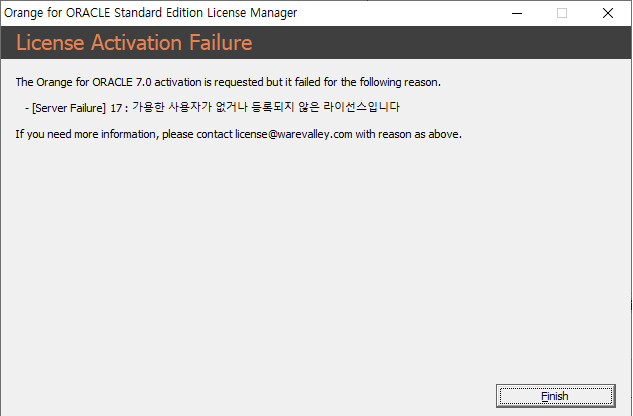Click the error code number 17
Image resolution: width=633 pixels, height=416 pixels.
(115, 107)
